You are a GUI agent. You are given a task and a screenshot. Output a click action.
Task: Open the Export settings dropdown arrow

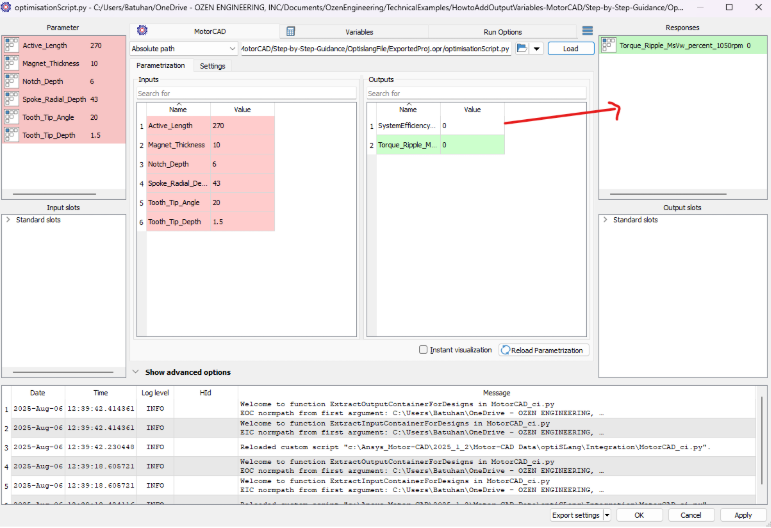[x=606, y=515]
